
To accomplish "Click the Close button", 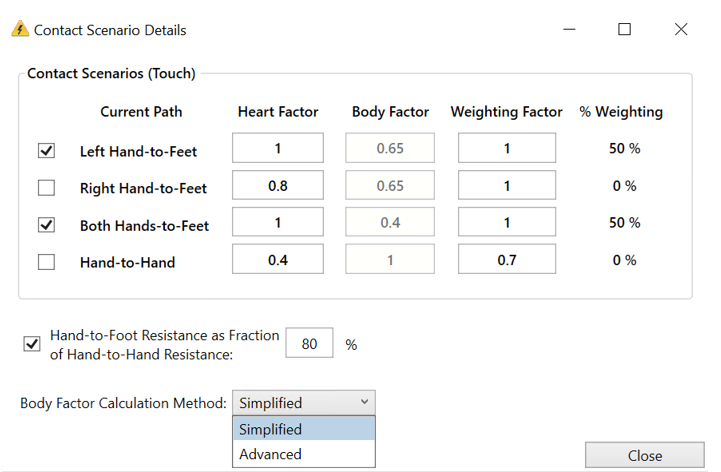I will (x=645, y=455).
